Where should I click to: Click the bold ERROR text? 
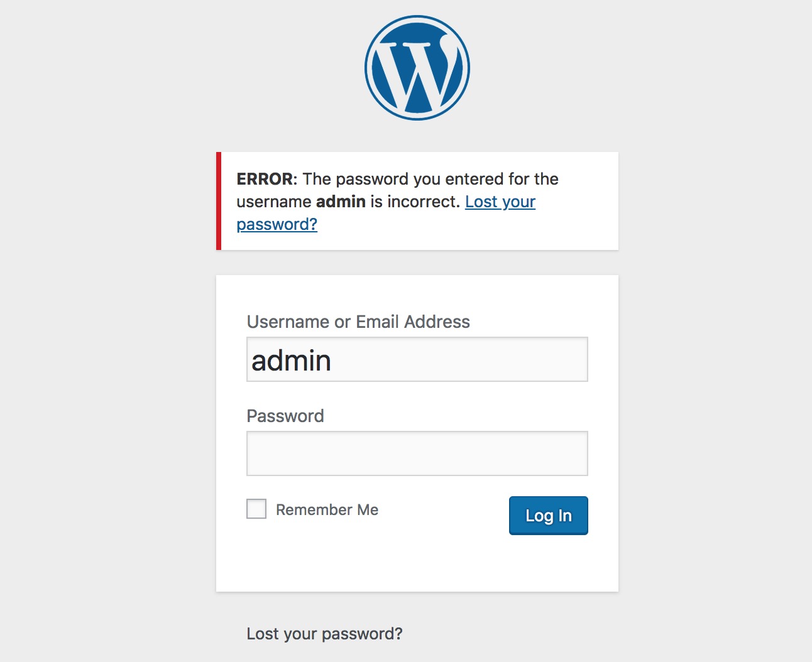265,179
